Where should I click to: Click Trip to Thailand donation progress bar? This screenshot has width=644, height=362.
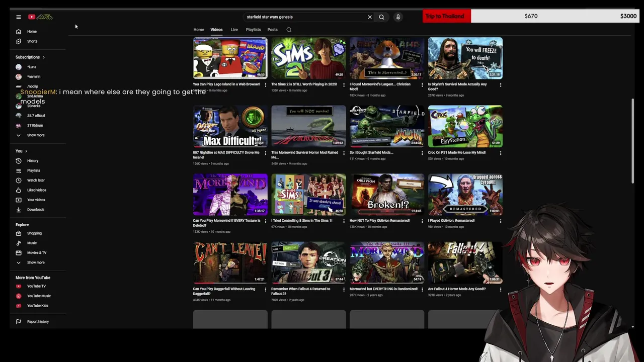click(x=531, y=16)
